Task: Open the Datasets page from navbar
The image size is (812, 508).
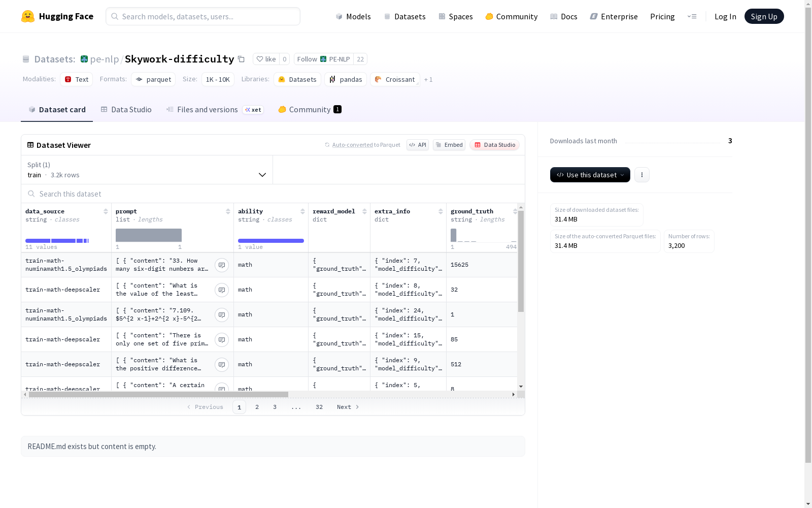Action: [x=404, y=16]
